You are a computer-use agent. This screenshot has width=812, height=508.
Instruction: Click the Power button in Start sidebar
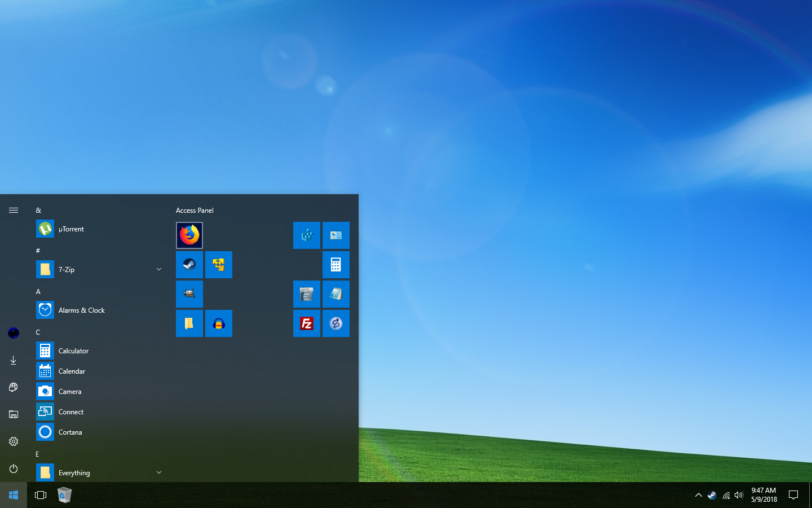pos(14,468)
